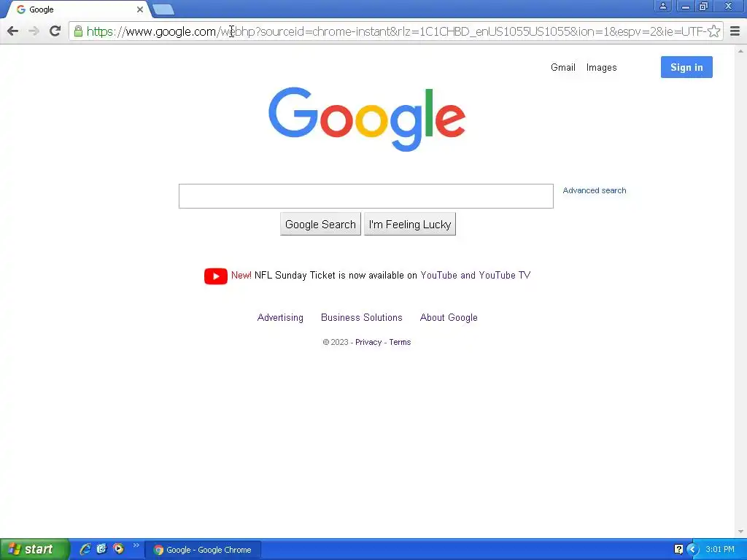Launch Outlook Express from quick launch
The width and height of the screenshot is (747, 560).
point(101,549)
